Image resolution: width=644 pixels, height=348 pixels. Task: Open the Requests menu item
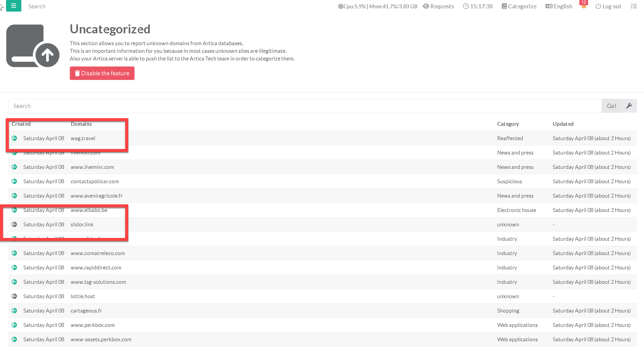[x=438, y=6]
